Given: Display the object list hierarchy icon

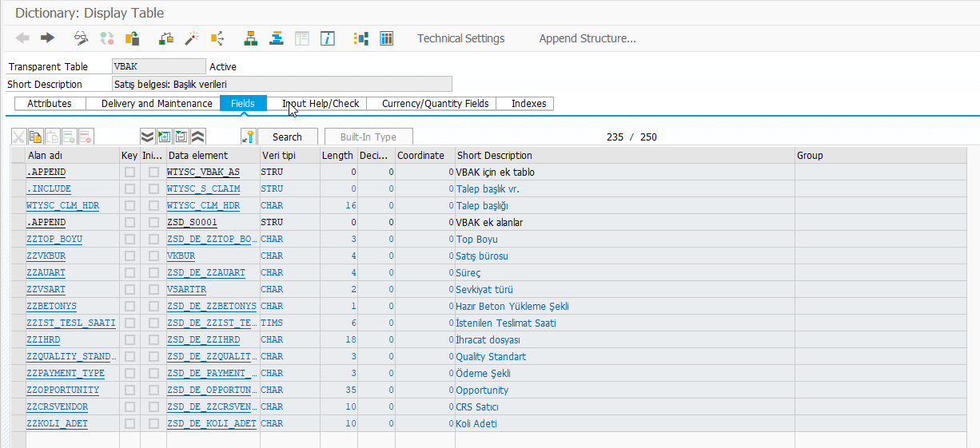Looking at the screenshot, I should tap(251, 38).
